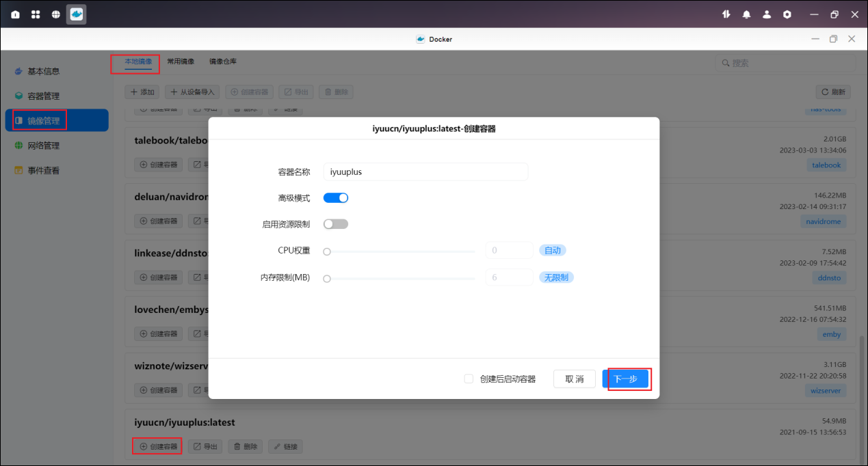Click the 下一步 button

(x=625, y=379)
